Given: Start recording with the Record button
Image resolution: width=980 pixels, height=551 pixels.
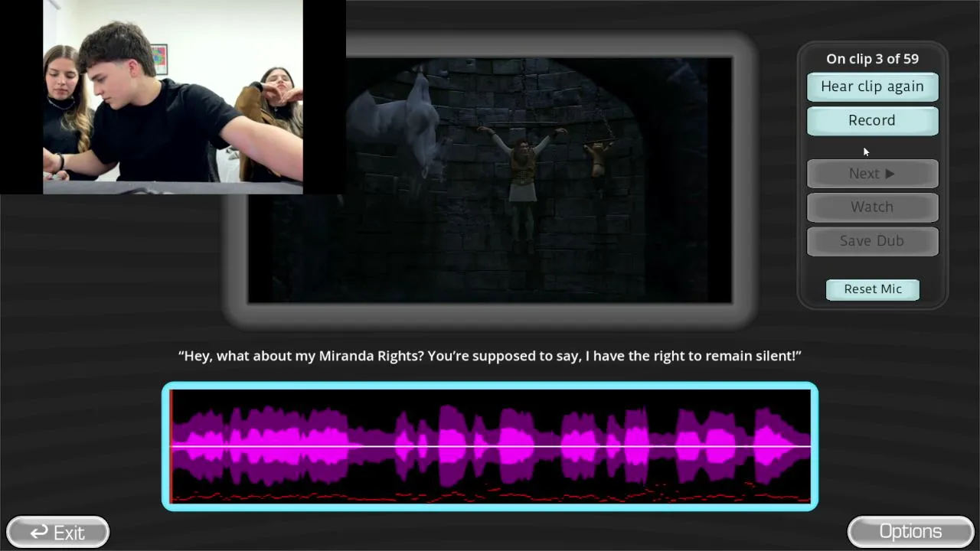Looking at the screenshot, I should click(x=872, y=120).
